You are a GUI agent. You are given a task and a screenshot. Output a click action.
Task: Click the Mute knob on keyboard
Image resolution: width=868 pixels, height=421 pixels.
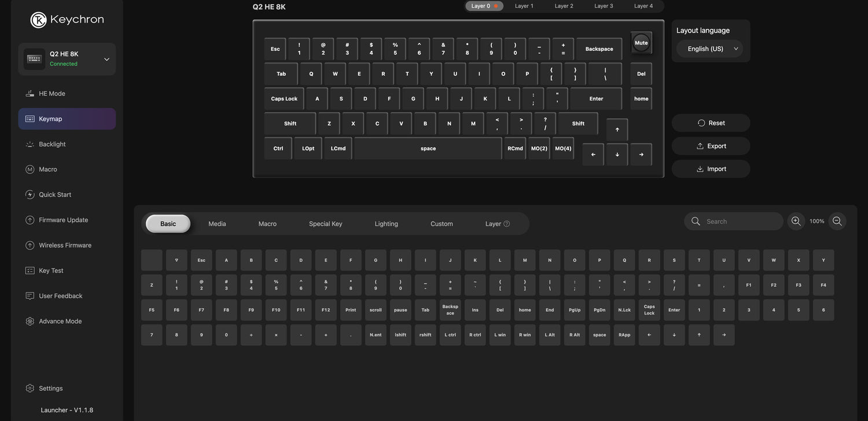point(641,43)
